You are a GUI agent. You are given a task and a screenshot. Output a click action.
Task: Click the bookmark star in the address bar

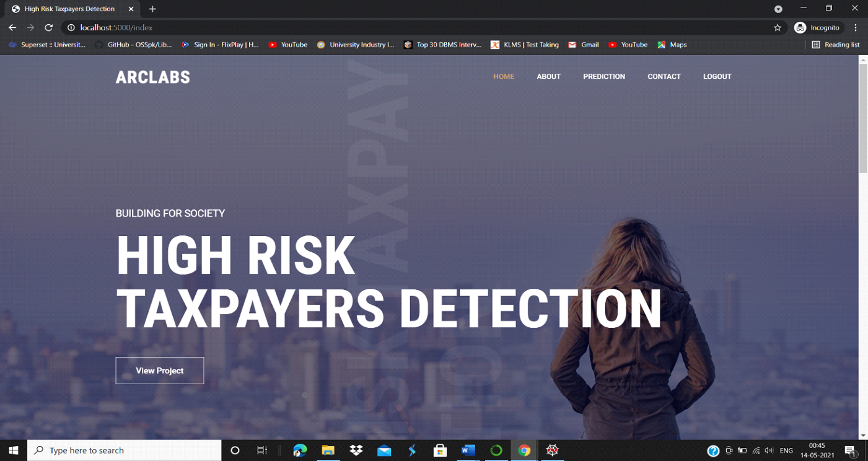coord(778,27)
